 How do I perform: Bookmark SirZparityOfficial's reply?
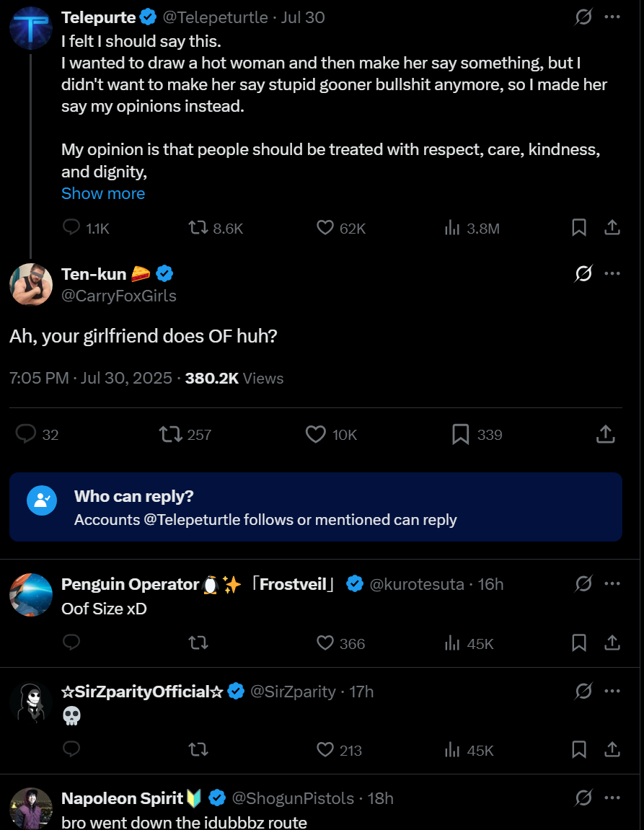(x=578, y=750)
